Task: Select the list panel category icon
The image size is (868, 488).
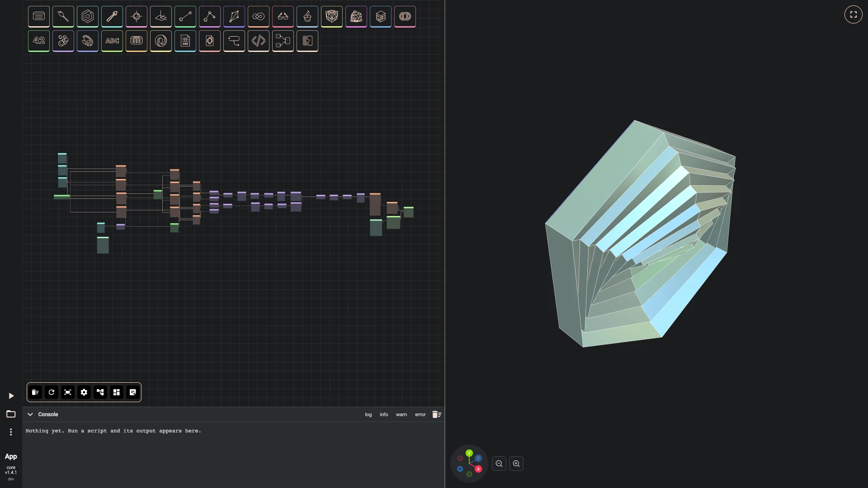Action: 39,16
